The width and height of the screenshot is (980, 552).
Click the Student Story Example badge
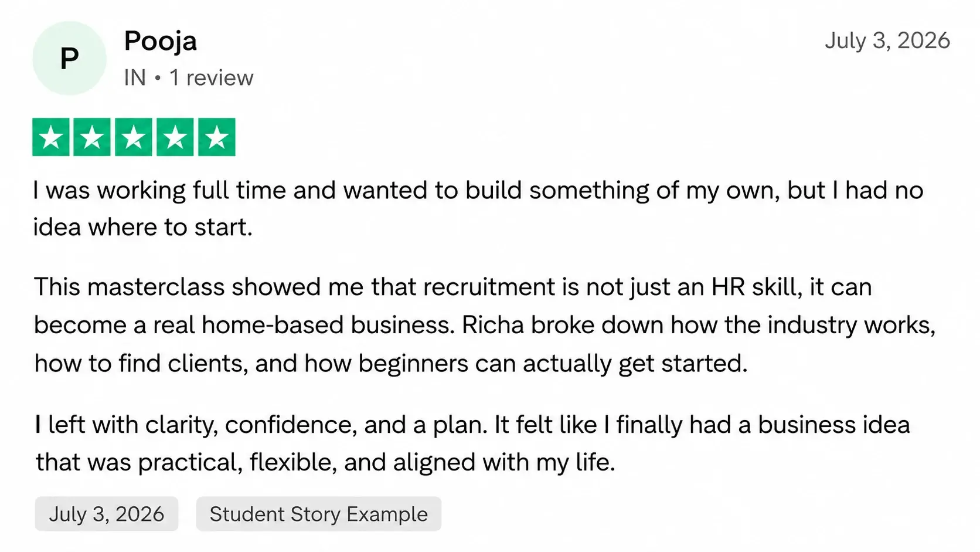(319, 514)
